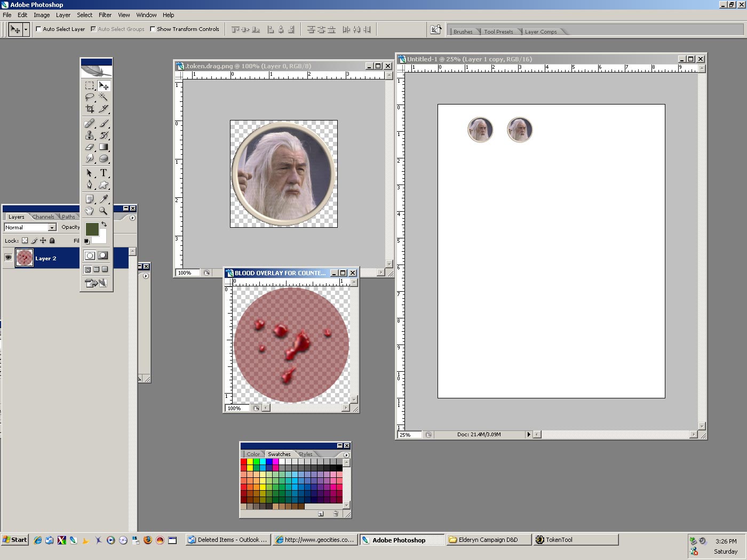Open the Filter menu
This screenshot has height=560, width=747.
click(105, 15)
